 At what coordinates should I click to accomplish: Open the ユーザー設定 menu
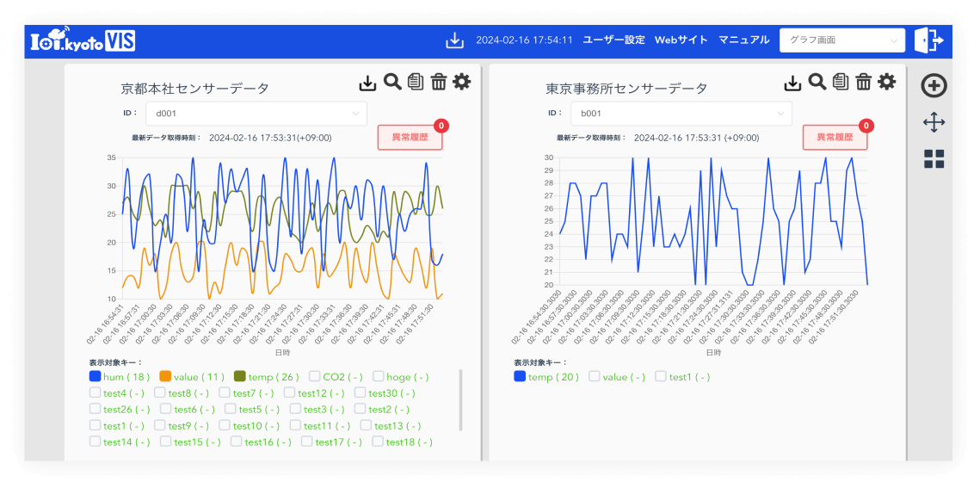tap(613, 40)
